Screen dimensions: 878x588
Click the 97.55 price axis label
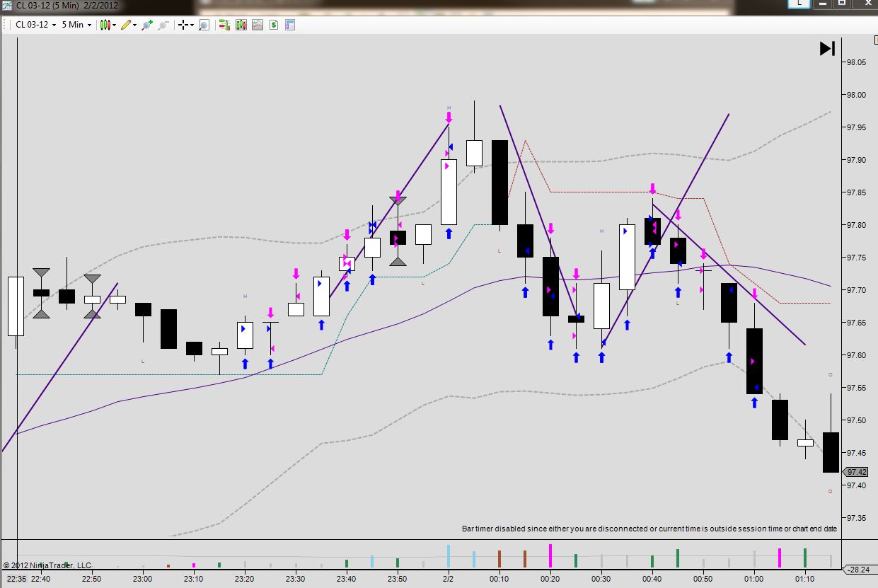tap(856, 388)
